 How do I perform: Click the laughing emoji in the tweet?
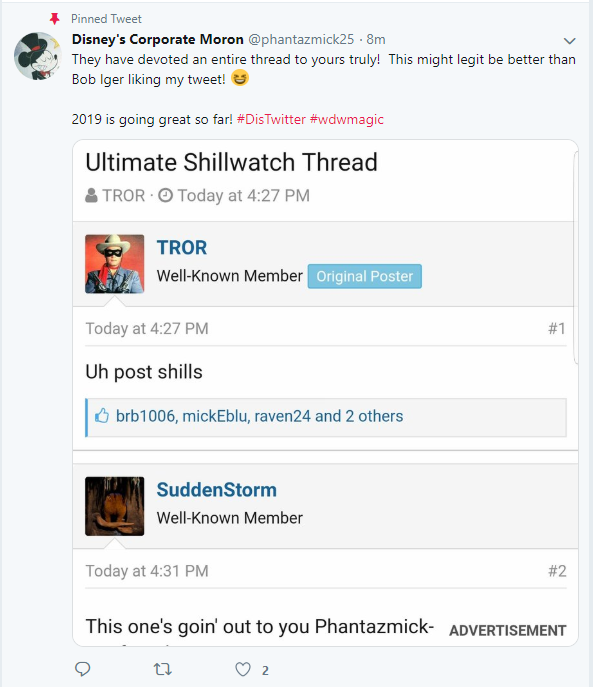tap(239, 78)
